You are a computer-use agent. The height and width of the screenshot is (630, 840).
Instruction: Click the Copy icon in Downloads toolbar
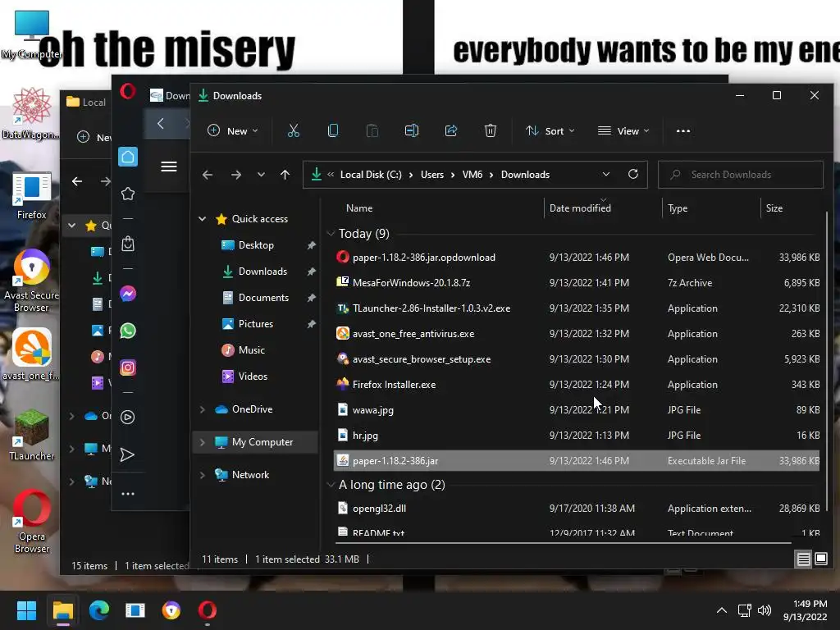[x=333, y=130]
